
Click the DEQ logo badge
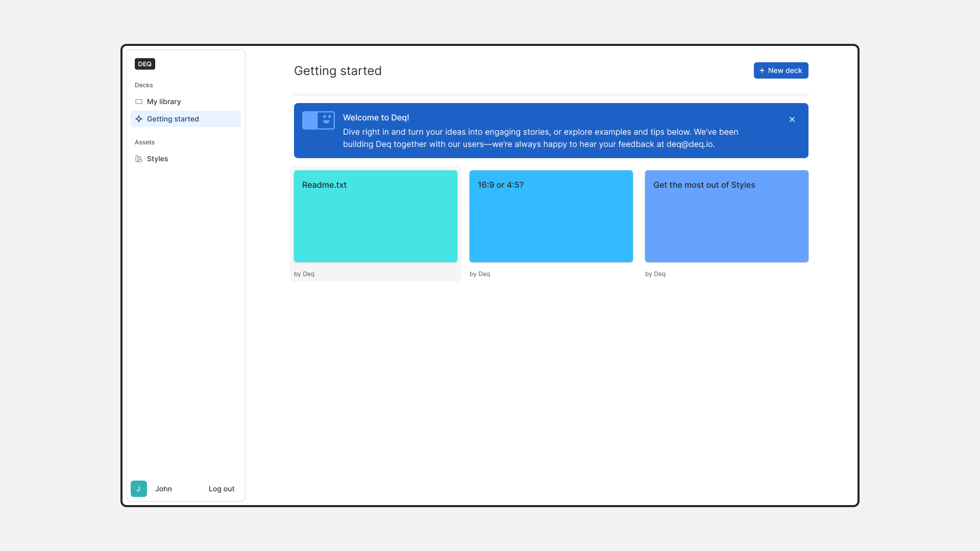coord(144,64)
